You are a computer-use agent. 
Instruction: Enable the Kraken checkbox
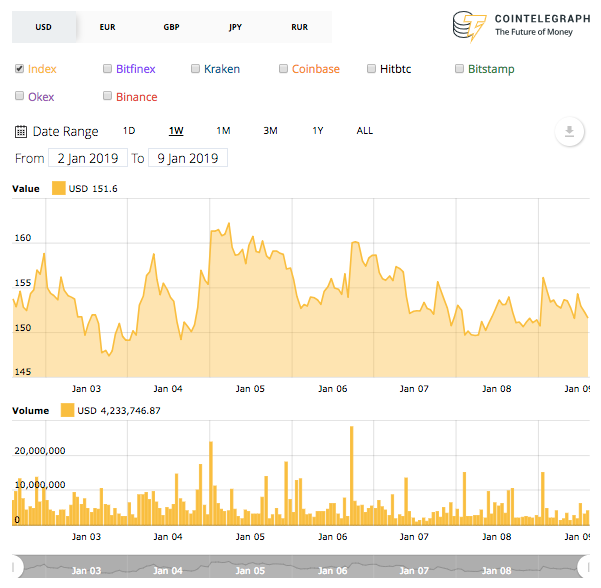click(x=195, y=69)
